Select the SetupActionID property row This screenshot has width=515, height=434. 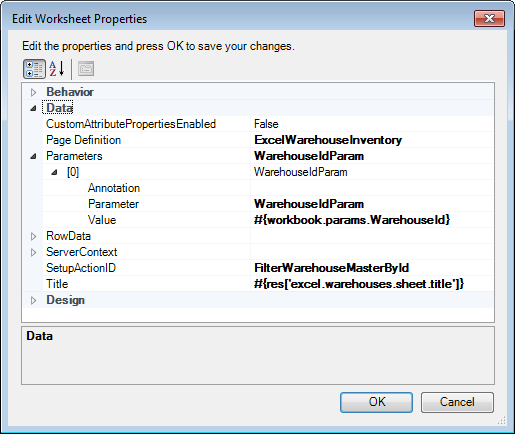(x=268, y=268)
